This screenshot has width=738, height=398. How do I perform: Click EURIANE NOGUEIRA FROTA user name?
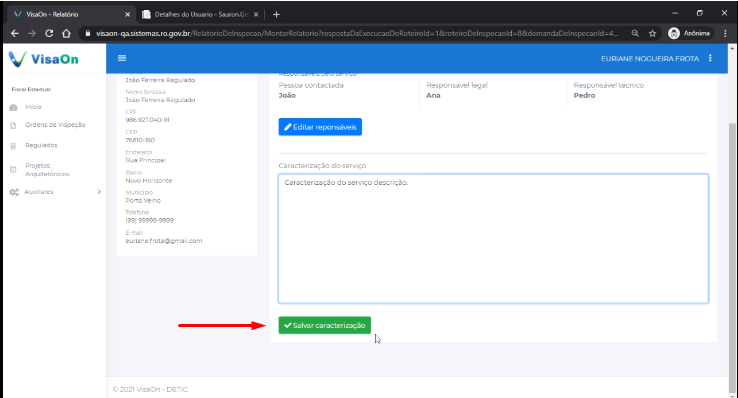650,59
